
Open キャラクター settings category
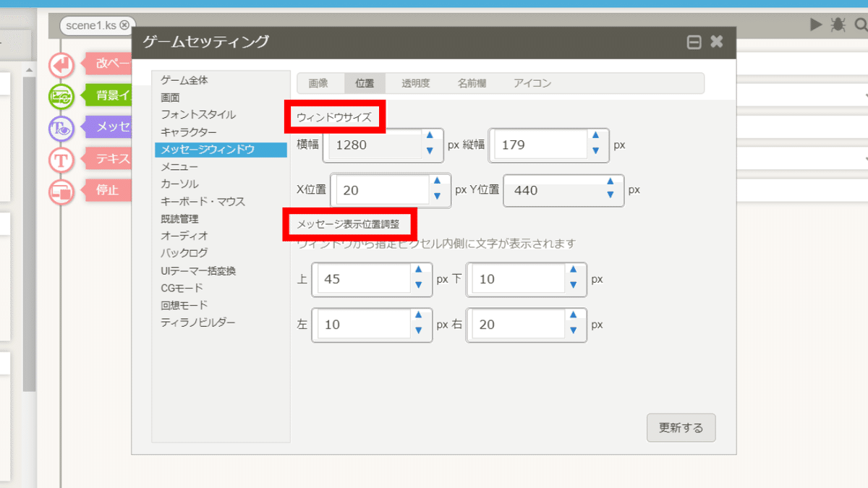[x=189, y=132]
